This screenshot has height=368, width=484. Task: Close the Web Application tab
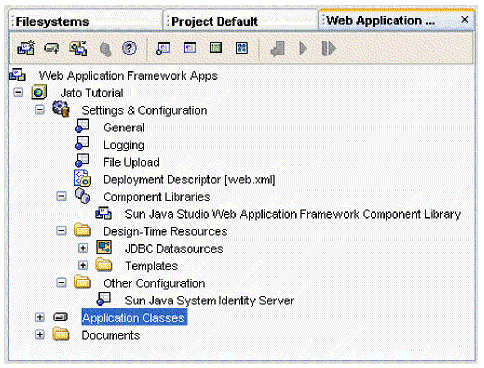coord(465,19)
